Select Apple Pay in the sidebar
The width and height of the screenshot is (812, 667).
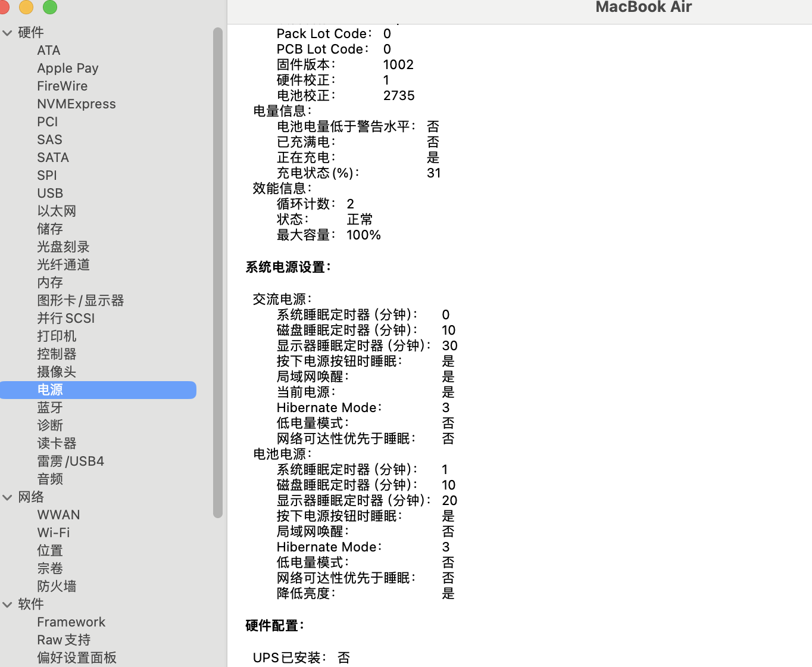(68, 68)
